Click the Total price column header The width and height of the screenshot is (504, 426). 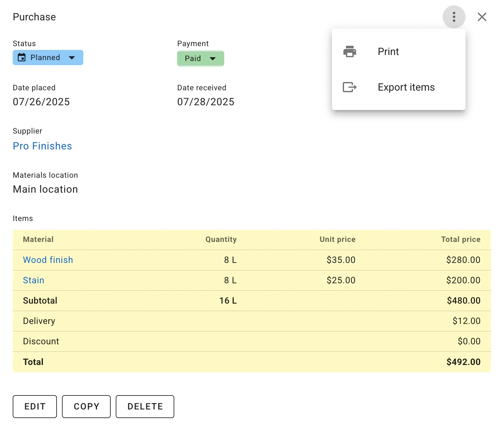[460, 239]
